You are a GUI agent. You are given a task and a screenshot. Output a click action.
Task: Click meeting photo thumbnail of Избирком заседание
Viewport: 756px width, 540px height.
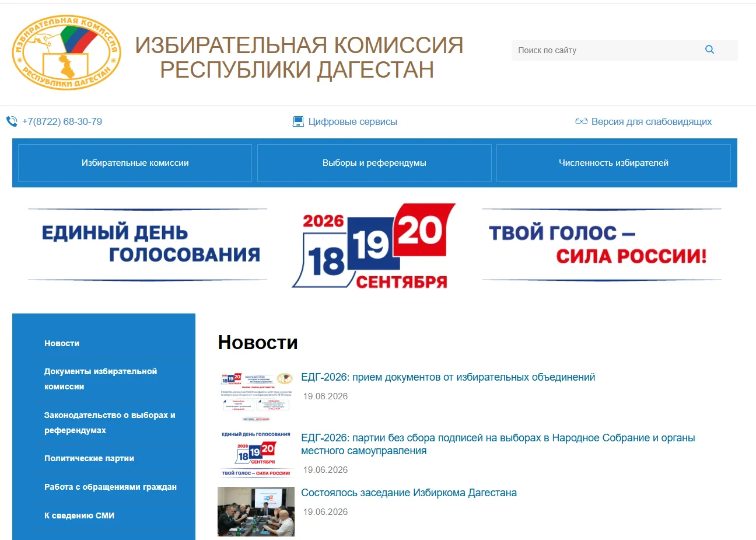[x=256, y=511]
